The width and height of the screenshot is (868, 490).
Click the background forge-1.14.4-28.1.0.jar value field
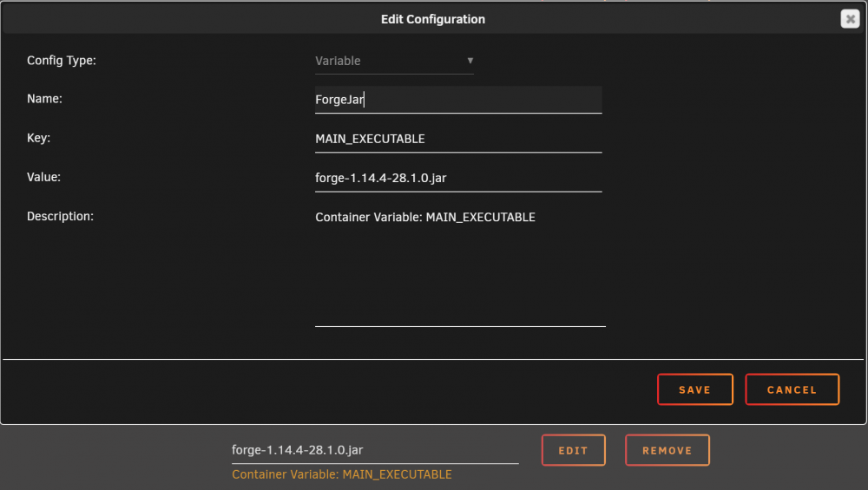pos(375,450)
